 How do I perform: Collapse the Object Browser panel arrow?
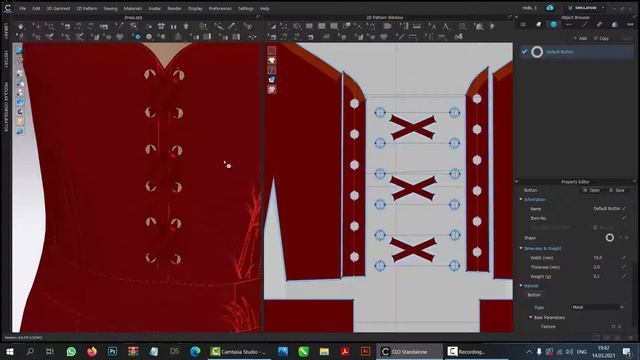[516, 18]
